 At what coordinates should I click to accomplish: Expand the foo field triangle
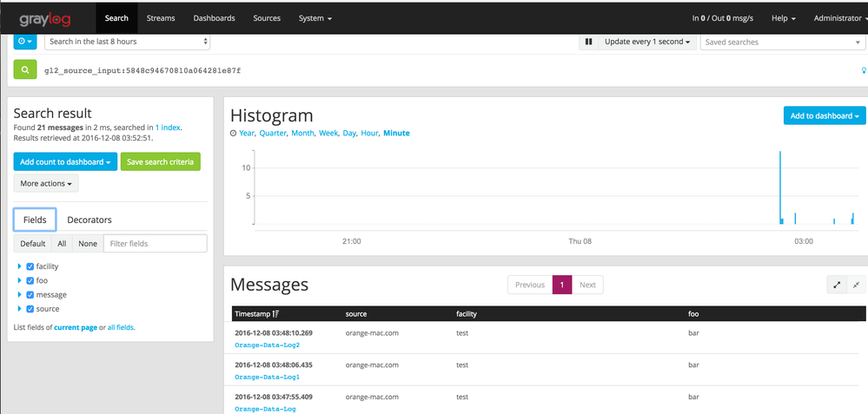[20, 281]
